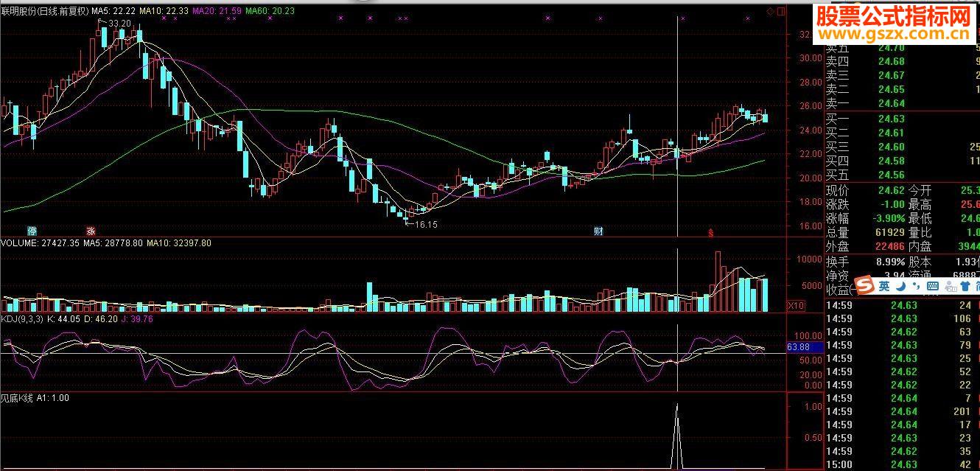Image resolution: width=980 pixels, height=471 pixels.
Task: Click the VOLUME: 27427.35 panel label
Action: coord(39,243)
